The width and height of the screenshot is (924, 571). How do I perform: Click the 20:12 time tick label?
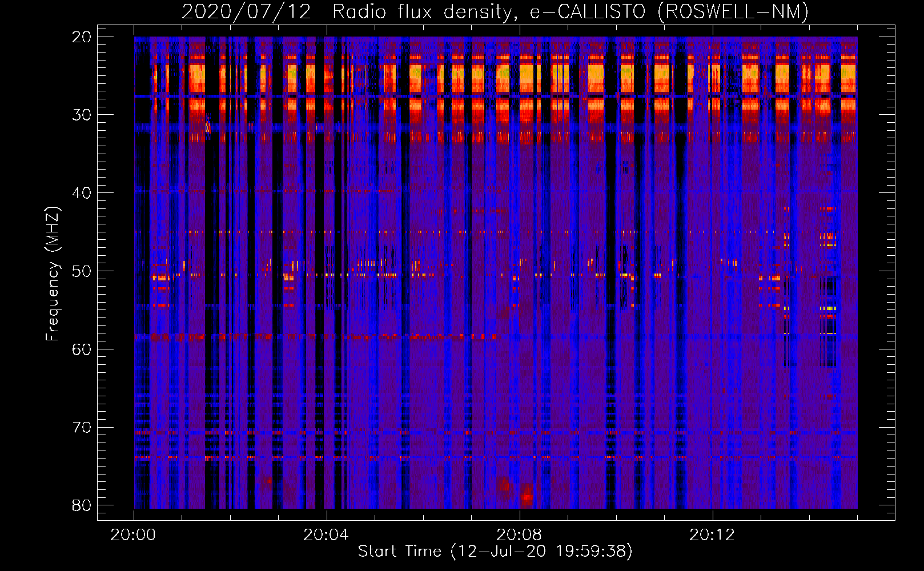[x=712, y=535]
